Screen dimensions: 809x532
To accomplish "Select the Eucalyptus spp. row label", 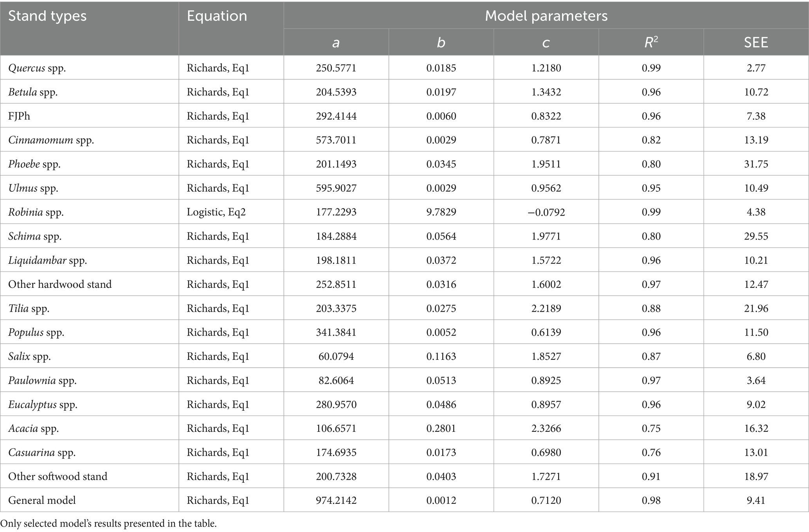I will click(x=43, y=404).
